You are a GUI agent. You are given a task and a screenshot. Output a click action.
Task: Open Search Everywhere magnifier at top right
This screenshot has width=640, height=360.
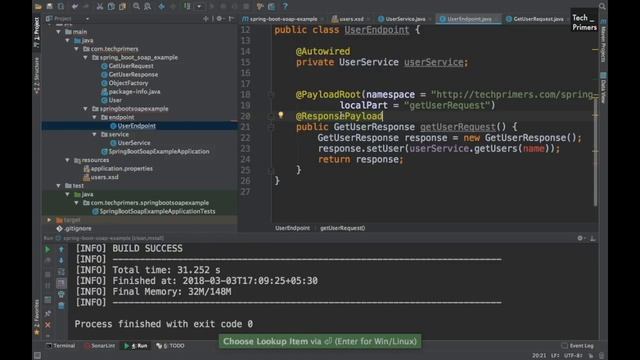pyautogui.click(x=602, y=7)
